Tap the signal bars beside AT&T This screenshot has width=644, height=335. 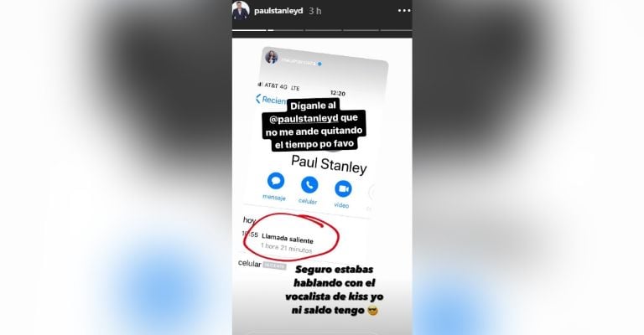click(x=260, y=84)
